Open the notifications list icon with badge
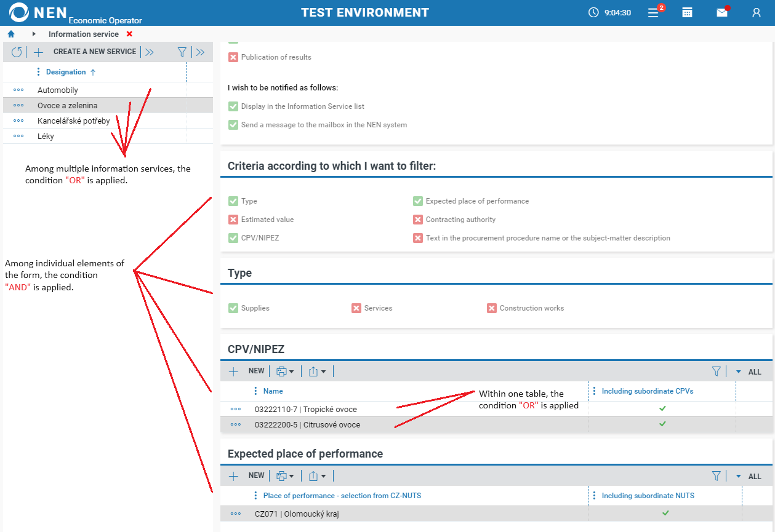The height and width of the screenshot is (532, 775). (x=654, y=12)
